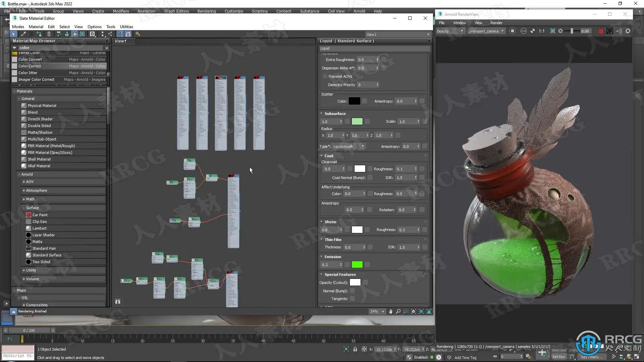Open green Emission color swatch

point(357,264)
